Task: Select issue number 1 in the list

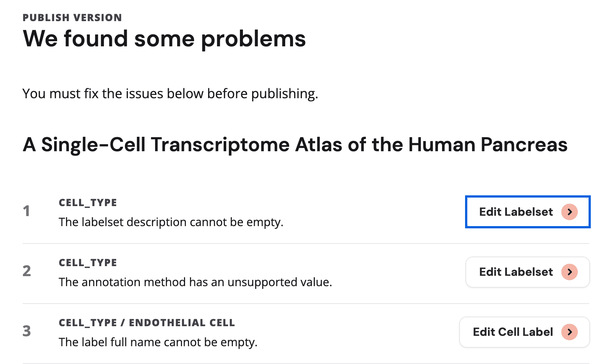Action: (x=27, y=211)
